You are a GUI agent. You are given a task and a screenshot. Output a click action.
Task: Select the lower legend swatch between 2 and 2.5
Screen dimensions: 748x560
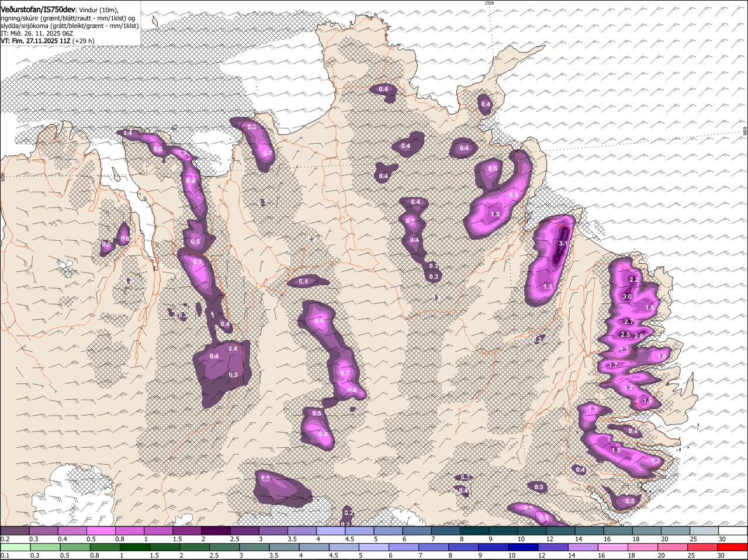195,547
